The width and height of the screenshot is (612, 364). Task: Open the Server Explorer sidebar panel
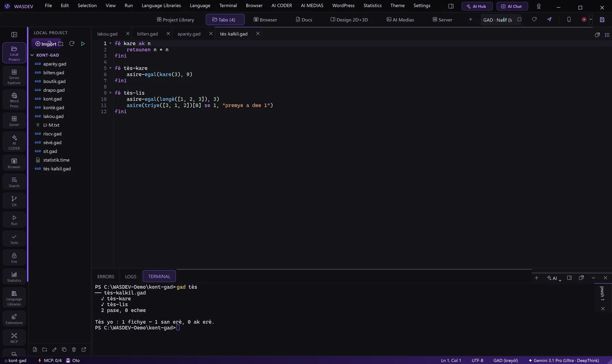tap(14, 76)
